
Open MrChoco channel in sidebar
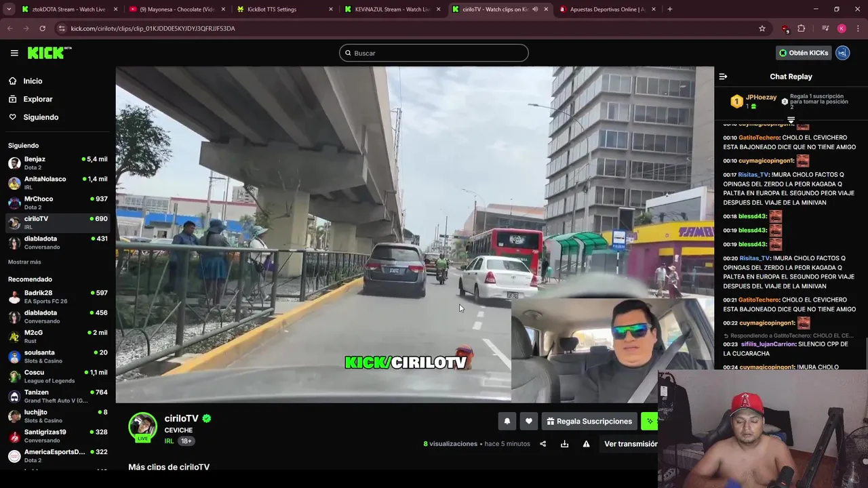58,203
